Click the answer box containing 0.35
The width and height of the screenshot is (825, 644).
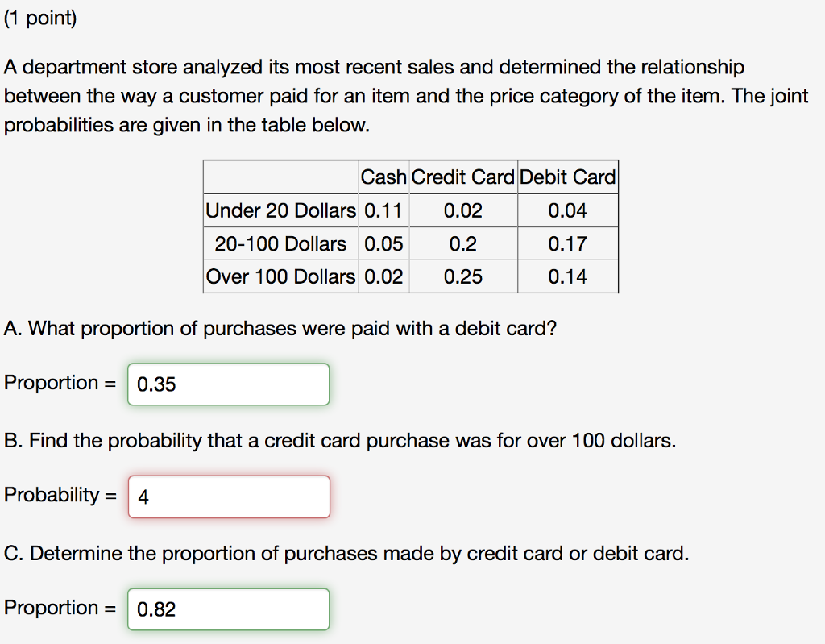coord(228,384)
